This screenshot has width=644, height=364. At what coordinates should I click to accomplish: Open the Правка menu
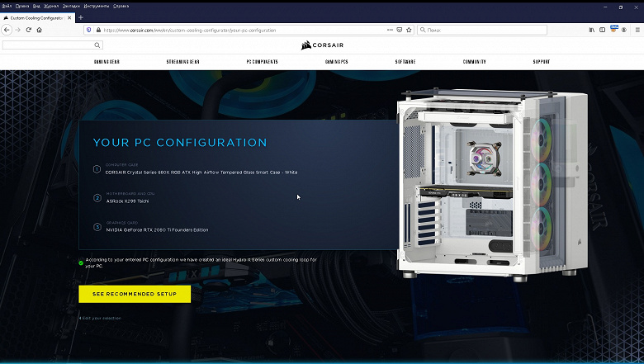[22, 6]
